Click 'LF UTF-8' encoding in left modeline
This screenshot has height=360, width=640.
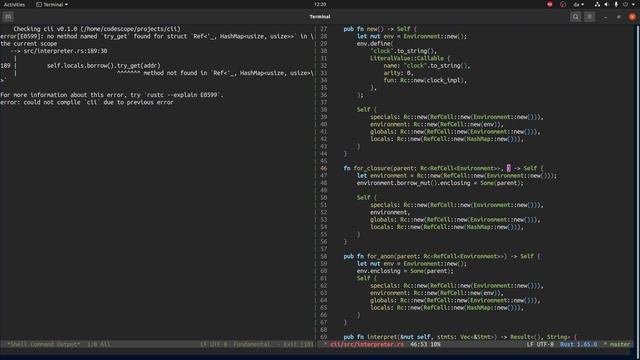213,344
